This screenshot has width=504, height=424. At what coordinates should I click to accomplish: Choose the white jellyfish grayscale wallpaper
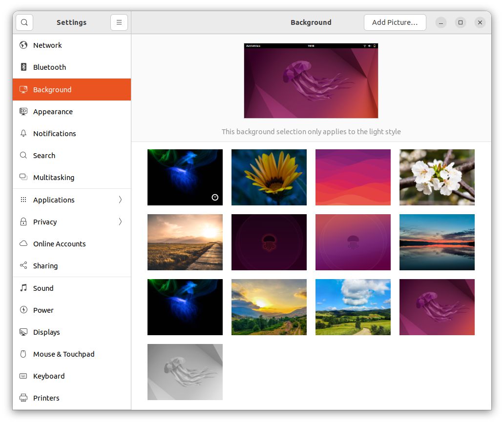(x=185, y=372)
